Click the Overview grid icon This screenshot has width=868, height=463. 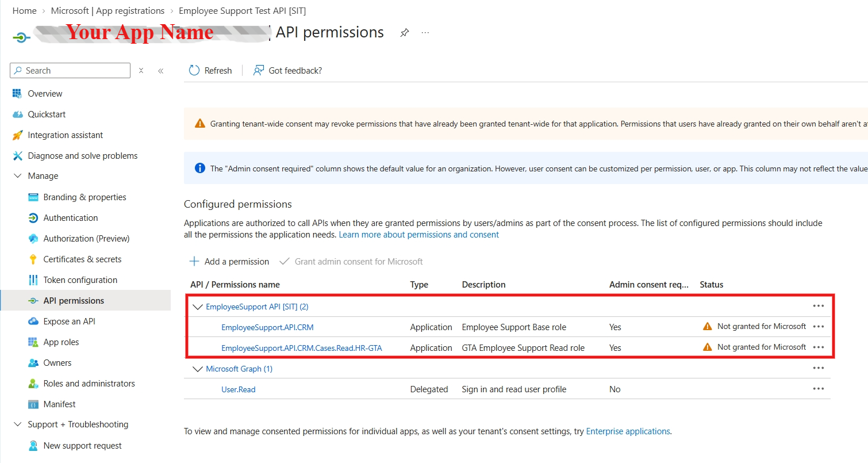17,94
